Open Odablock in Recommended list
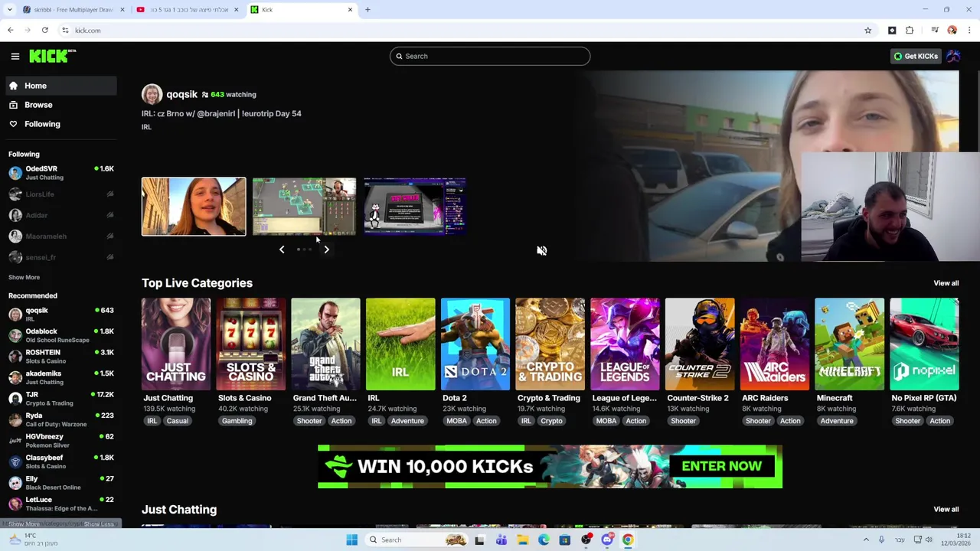The width and height of the screenshot is (980, 551). [x=61, y=335]
